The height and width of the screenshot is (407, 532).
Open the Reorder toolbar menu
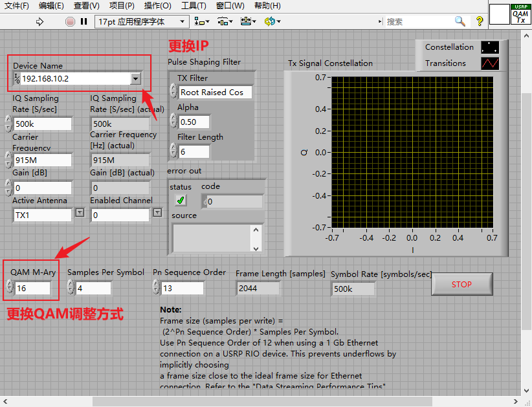pyautogui.click(x=272, y=22)
